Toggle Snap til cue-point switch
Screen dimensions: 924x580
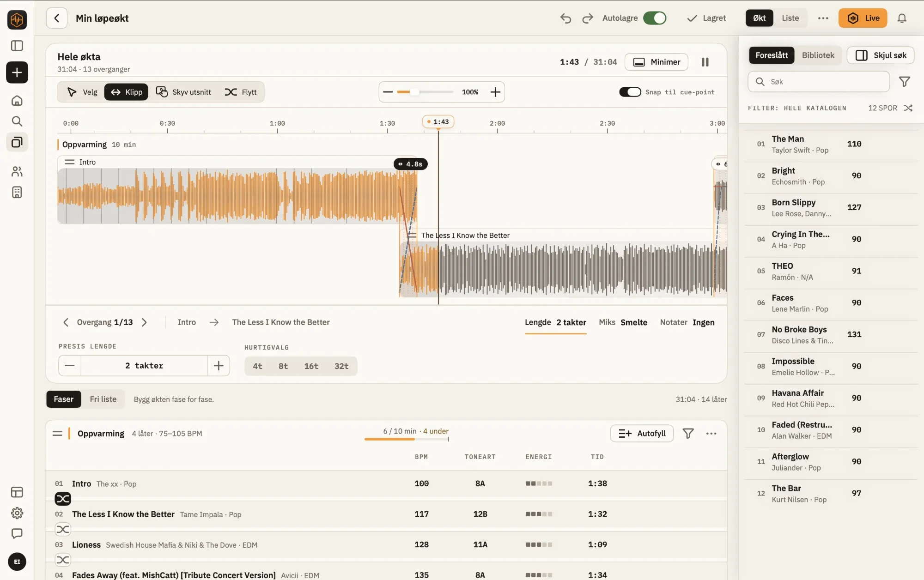(630, 92)
